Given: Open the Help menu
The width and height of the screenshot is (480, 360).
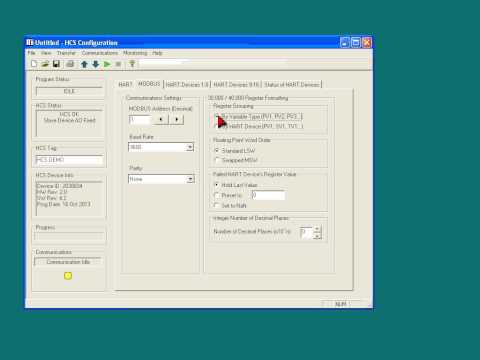Looking at the screenshot, I should 157,53.
